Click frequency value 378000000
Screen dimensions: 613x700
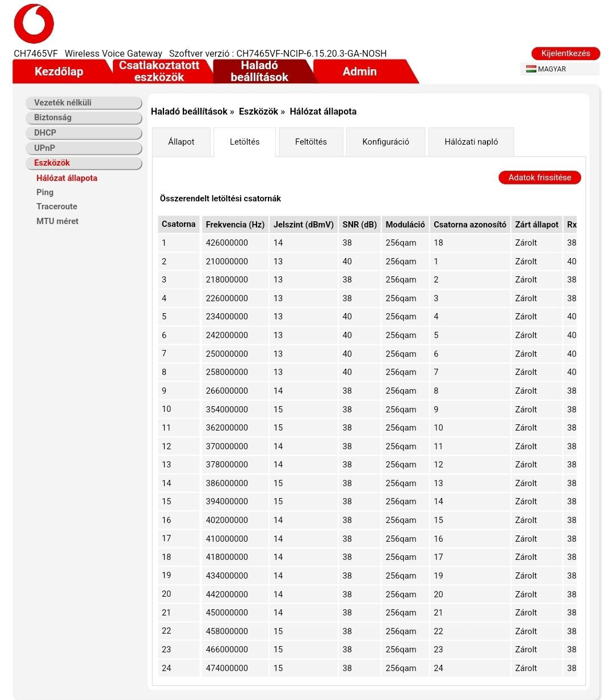click(x=227, y=465)
